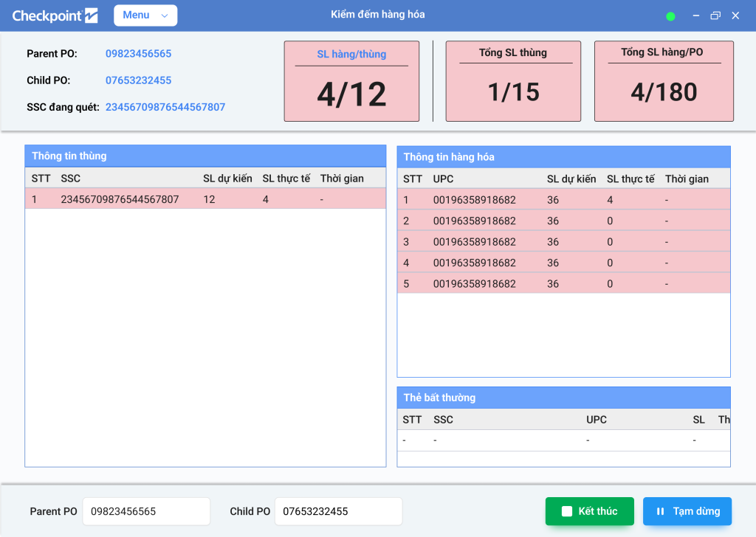Click the green connection status indicator

pyautogui.click(x=670, y=16)
